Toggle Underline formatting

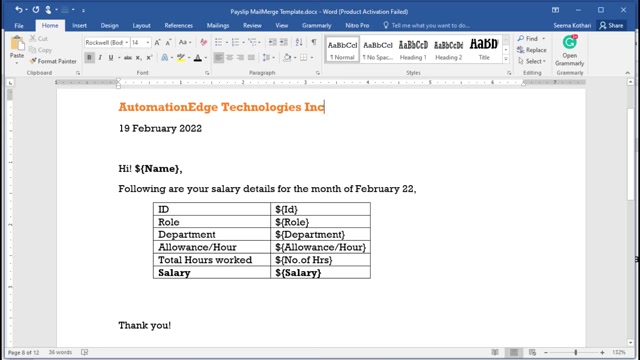111,58
